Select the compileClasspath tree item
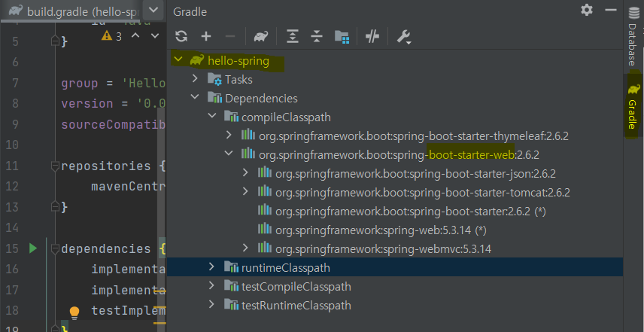644x332 pixels. (395, 117)
